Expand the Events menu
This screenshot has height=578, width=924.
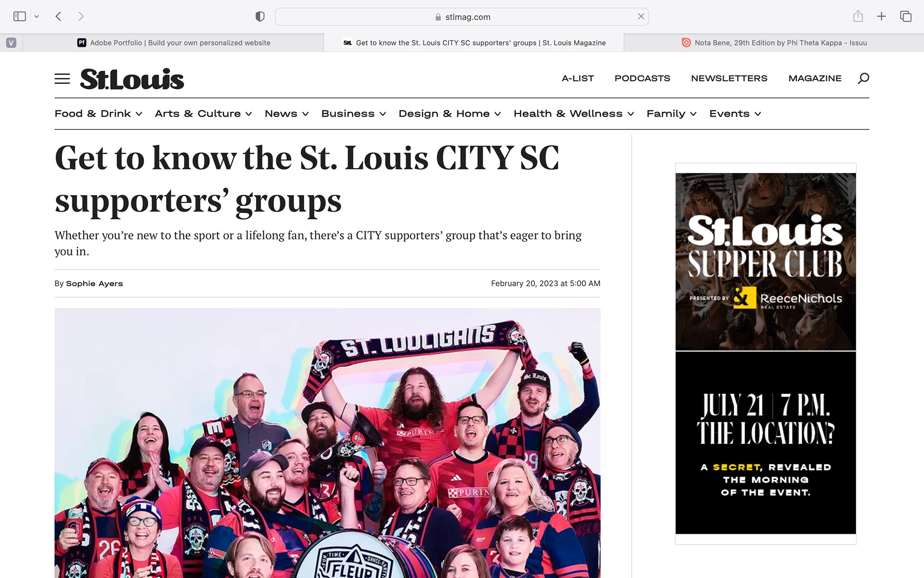coord(735,114)
